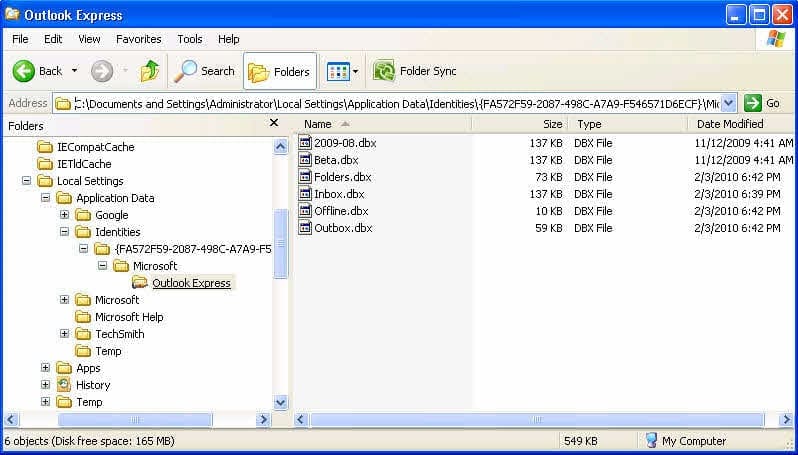Image resolution: width=798 pixels, height=455 pixels.
Task: Select the IETldCache folder
Action: (x=84, y=164)
